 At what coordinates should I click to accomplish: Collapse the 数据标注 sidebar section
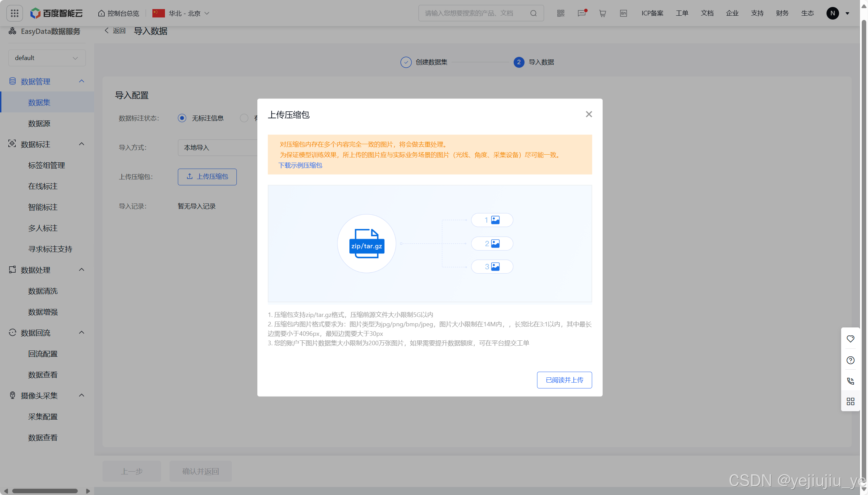81,144
